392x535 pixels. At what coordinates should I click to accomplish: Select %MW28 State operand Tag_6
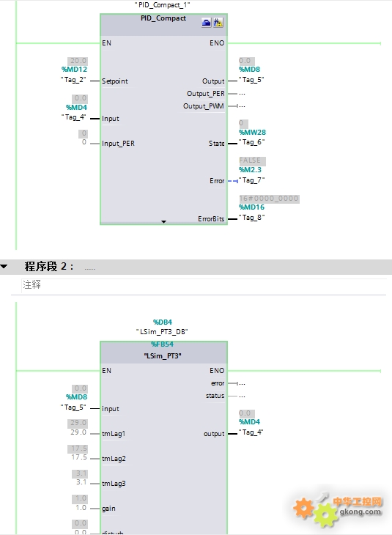tap(251, 142)
